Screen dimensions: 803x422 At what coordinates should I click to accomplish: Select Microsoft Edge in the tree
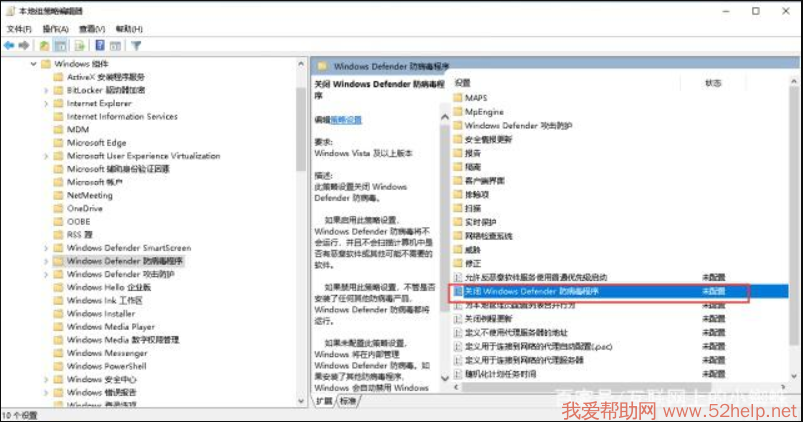point(96,143)
